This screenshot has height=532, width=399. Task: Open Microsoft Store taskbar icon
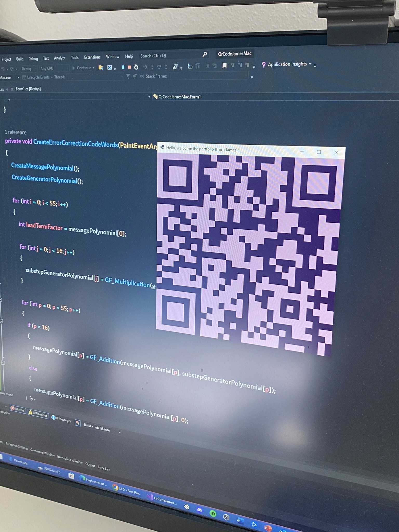[x=71, y=476]
